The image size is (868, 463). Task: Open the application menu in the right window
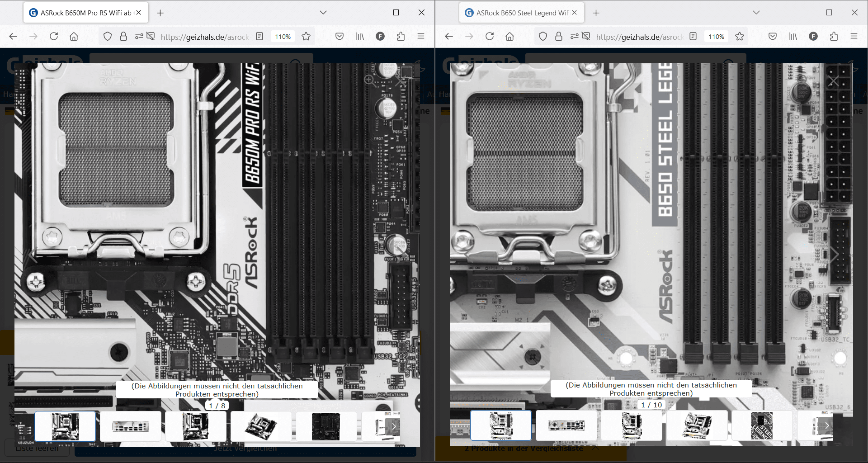[854, 37]
